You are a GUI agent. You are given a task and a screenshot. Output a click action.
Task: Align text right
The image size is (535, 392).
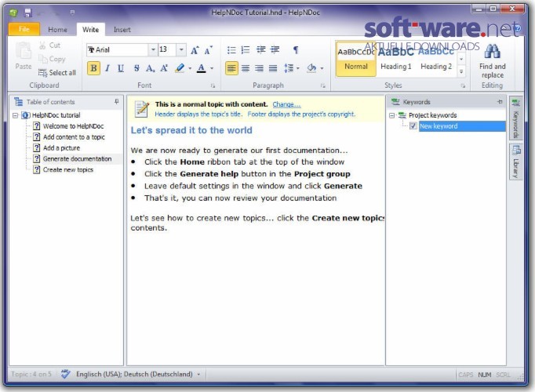click(x=259, y=68)
